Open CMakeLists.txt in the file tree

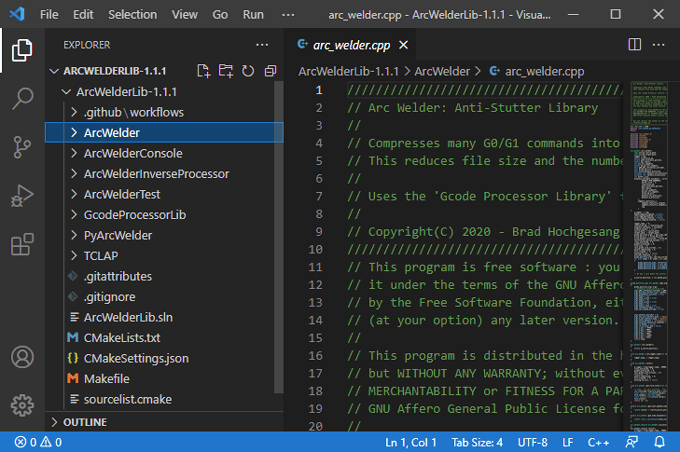121,337
